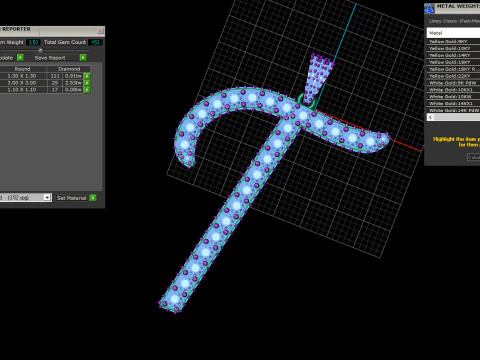
Task: Click the Calculate button in Metal Weight
Action: [x=473, y=157]
